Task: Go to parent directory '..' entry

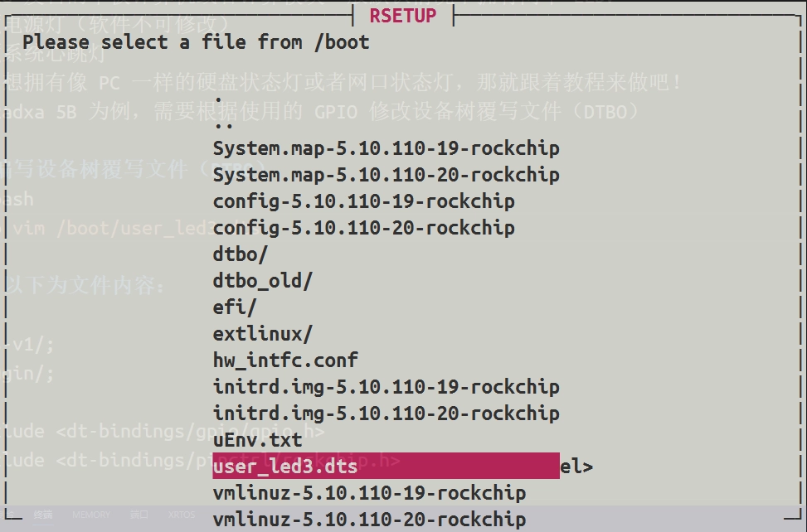Action: 223,123
